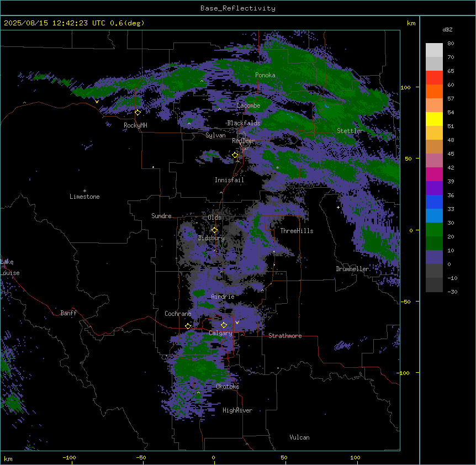Click the Blackfalds city label
This screenshot has height=465, width=476.
pyautogui.click(x=244, y=123)
